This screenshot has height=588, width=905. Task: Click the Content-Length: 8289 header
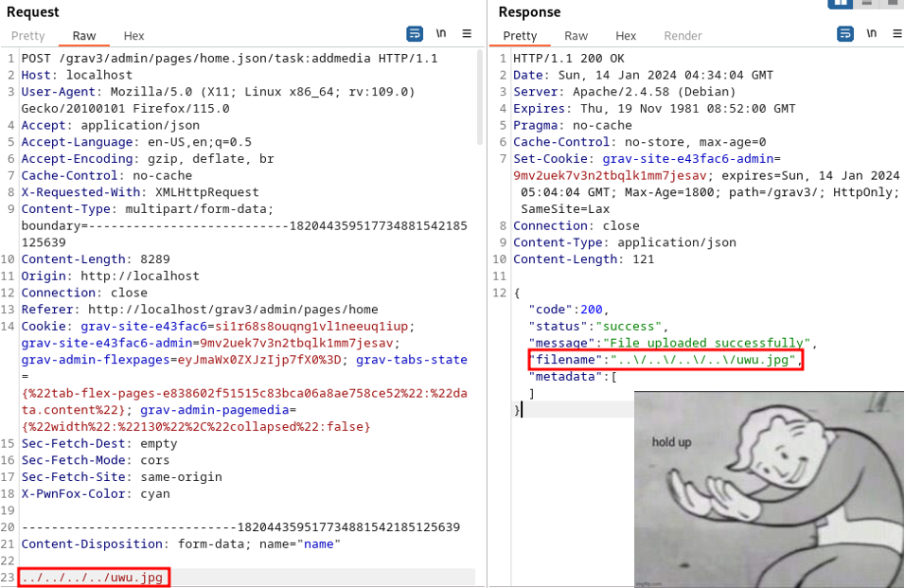[96, 259]
